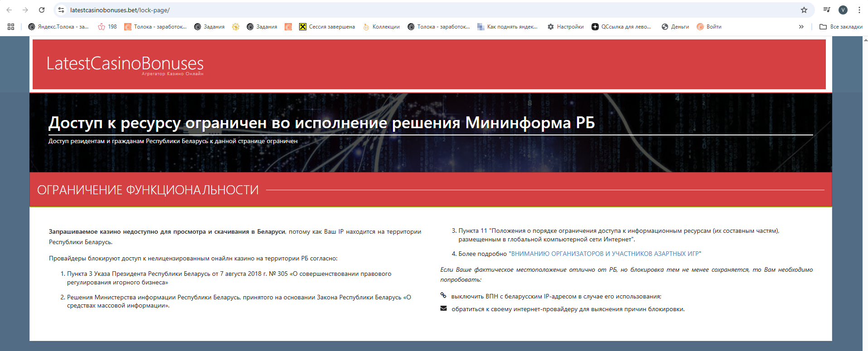Open the 'Все закладки' bookmarks folder

pyautogui.click(x=841, y=27)
